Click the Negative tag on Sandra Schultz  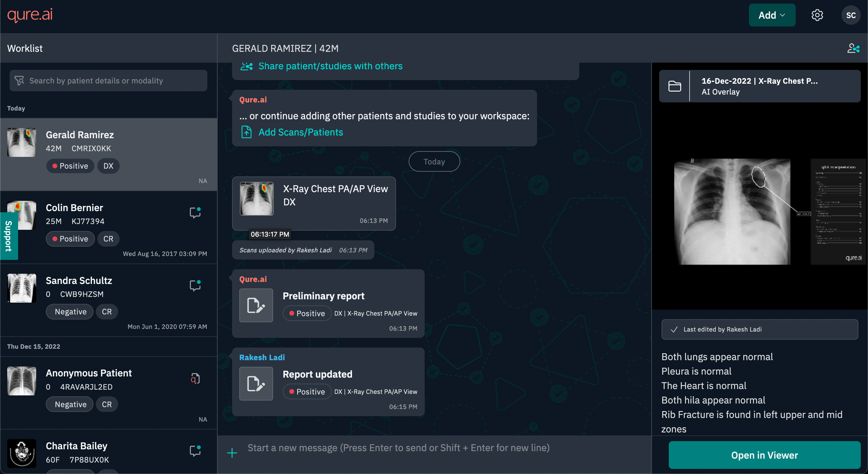pyautogui.click(x=70, y=312)
